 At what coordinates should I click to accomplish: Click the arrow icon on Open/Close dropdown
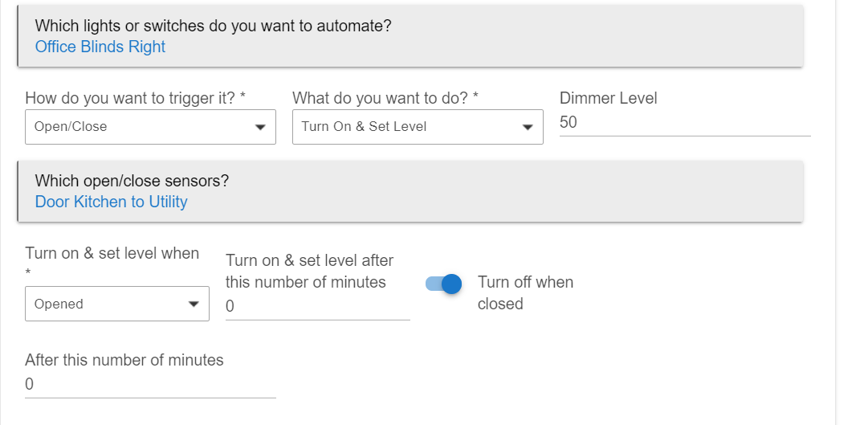pos(259,127)
